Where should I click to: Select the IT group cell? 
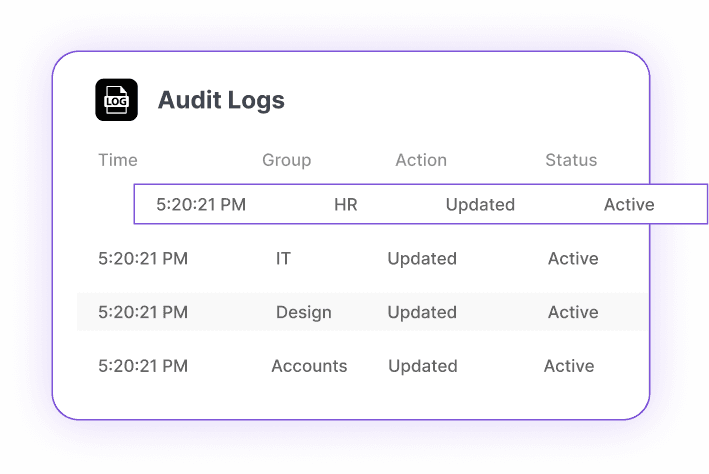[283, 259]
